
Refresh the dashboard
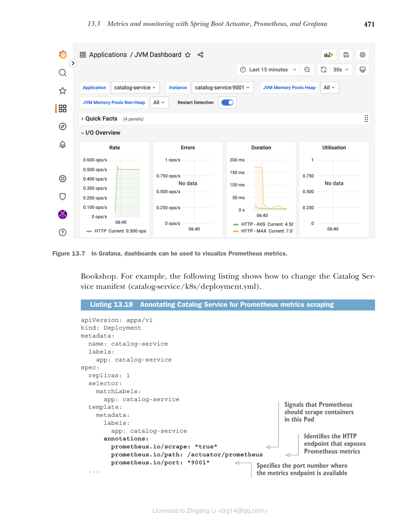coord(324,70)
